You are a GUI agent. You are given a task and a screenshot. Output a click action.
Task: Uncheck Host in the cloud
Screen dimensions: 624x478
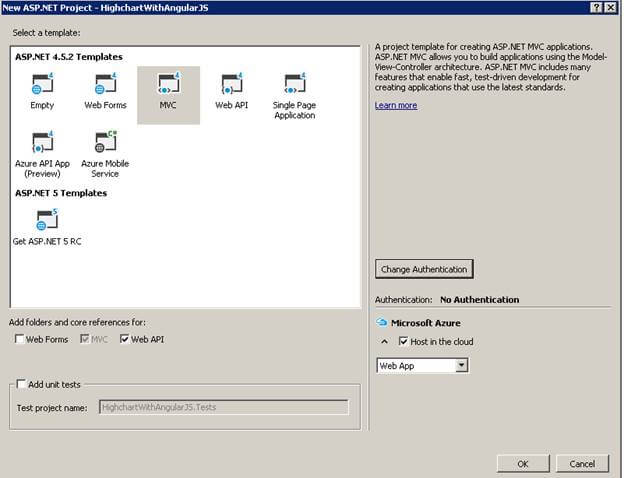coord(403,341)
